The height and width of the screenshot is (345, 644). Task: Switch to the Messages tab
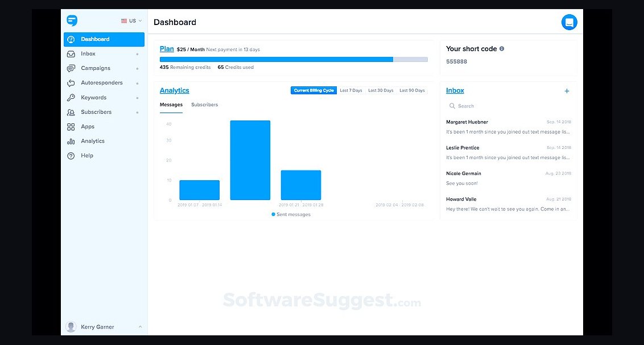pos(171,105)
